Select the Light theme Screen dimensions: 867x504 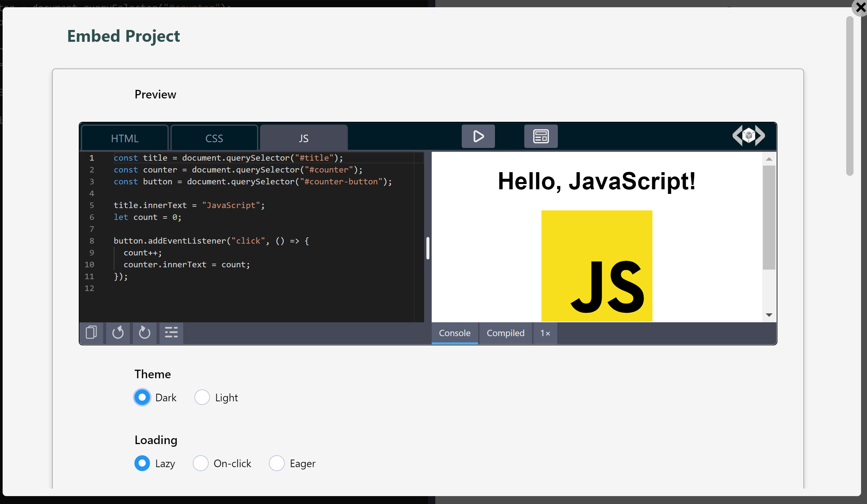202,397
